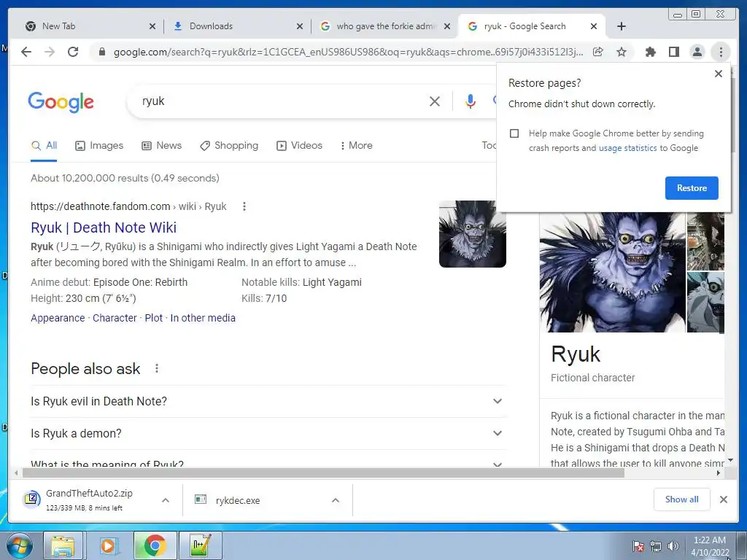Click the Google search input field
This screenshot has height=560, width=747.
click(x=281, y=101)
